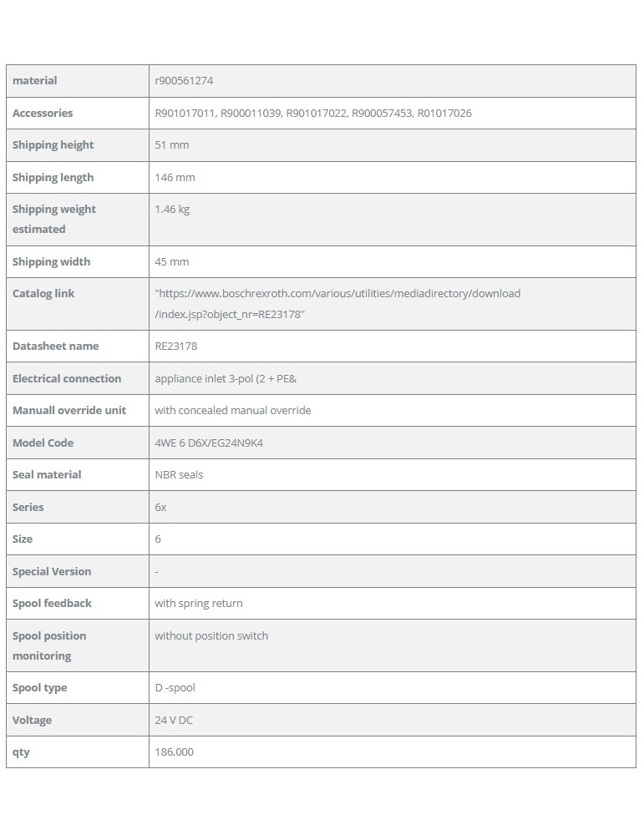
Task: Click the material number r900561274
Action: point(190,81)
